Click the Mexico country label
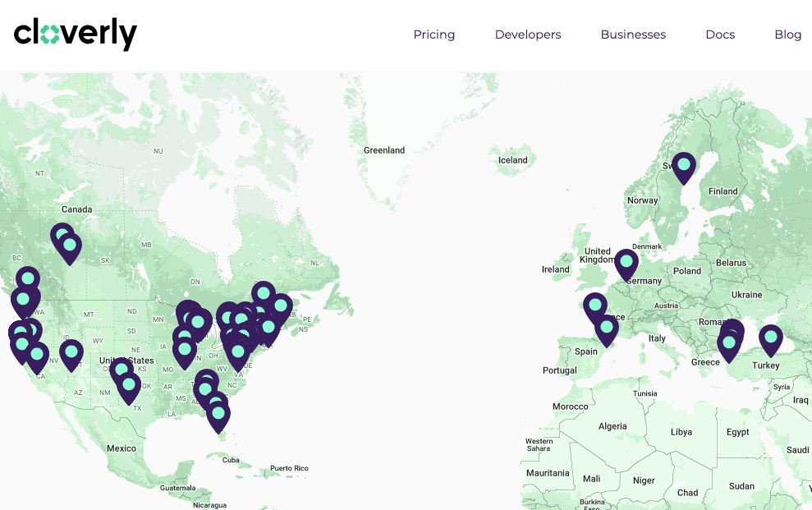 pyautogui.click(x=122, y=448)
